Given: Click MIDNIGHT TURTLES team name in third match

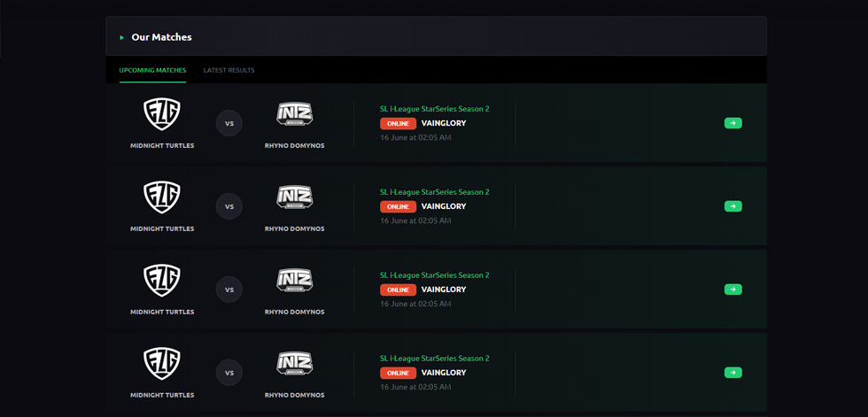Looking at the screenshot, I should pyautogui.click(x=162, y=312).
